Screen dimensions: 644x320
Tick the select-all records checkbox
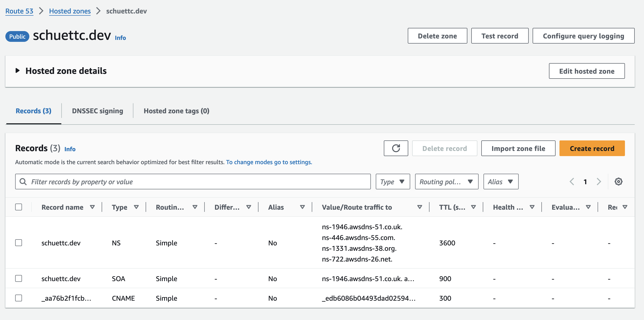[x=19, y=207]
